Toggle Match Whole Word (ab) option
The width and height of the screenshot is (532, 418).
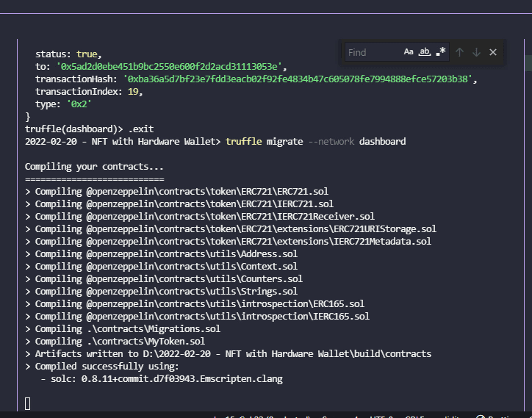425,52
